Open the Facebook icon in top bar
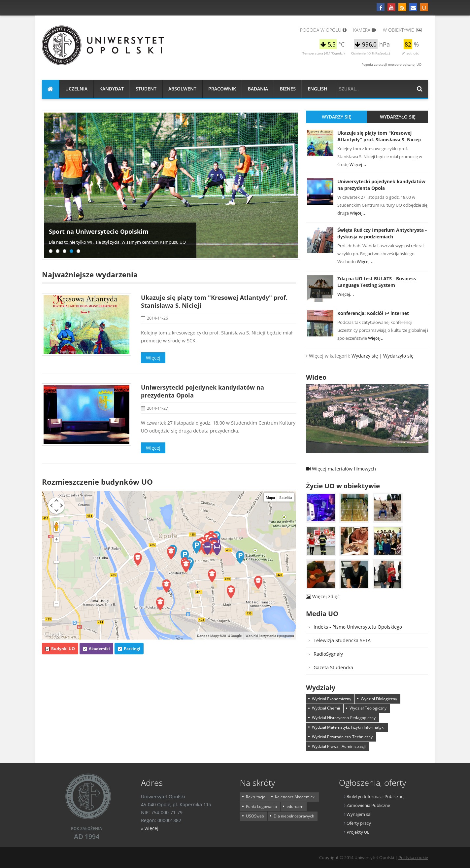Screen dimensions: 470x868 click(x=380, y=7)
